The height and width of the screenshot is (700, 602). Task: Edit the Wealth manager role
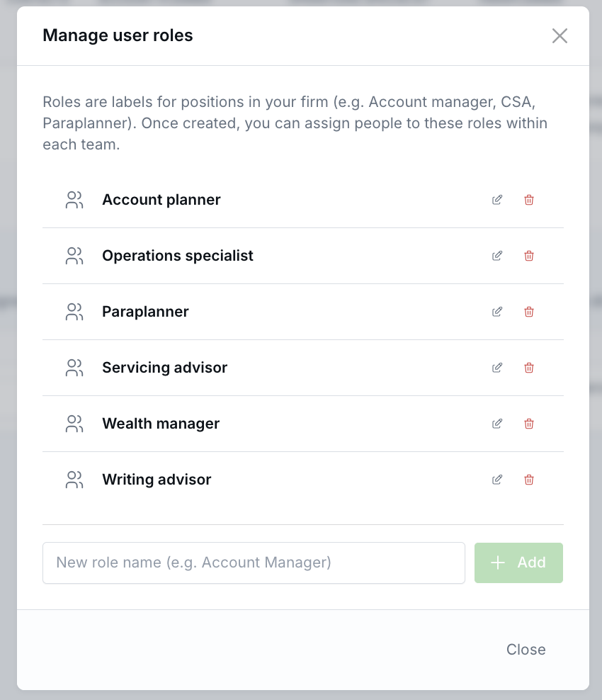tap(496, 423)
